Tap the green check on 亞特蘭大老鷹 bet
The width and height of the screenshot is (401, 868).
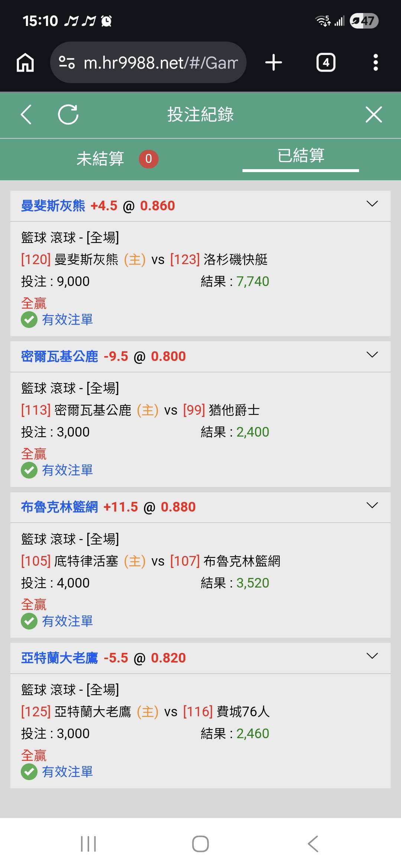click(x=29, y=772)
